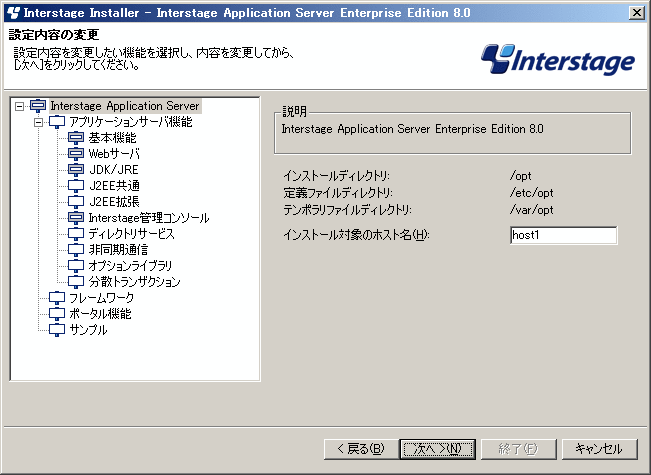Click the Interstage Installer title bar icon
The image size is (651, 475).
13,13
